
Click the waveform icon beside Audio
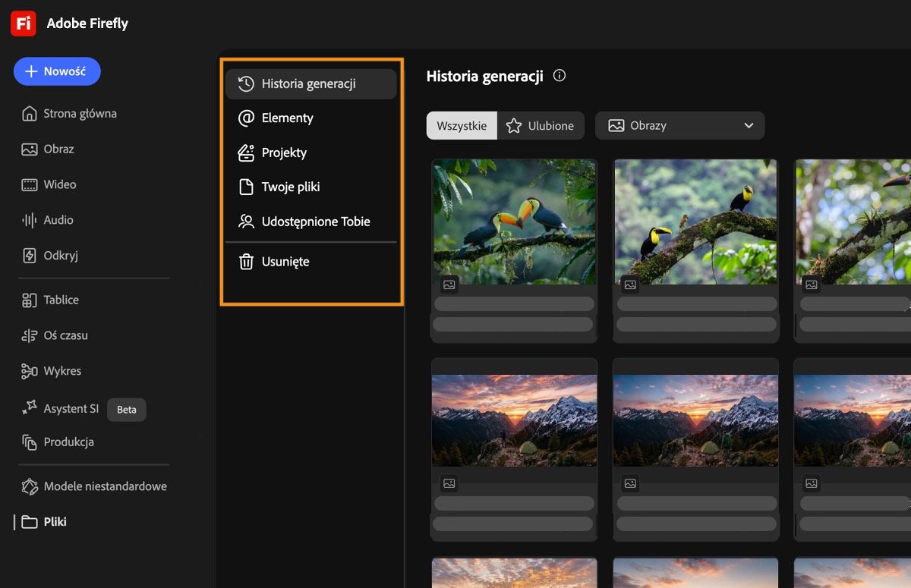click(30, 220)
